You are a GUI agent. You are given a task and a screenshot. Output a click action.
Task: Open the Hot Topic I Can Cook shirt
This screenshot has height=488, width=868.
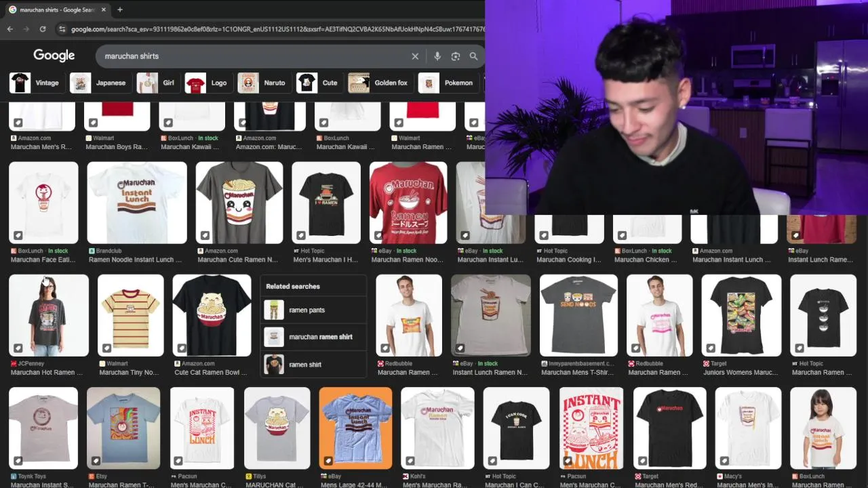(x=516, y=428)
